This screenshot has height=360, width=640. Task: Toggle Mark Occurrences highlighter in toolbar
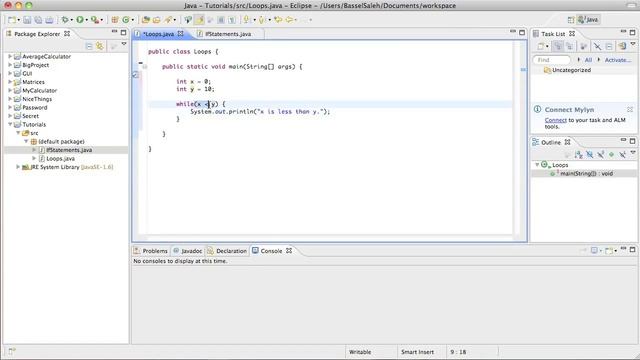200,20
